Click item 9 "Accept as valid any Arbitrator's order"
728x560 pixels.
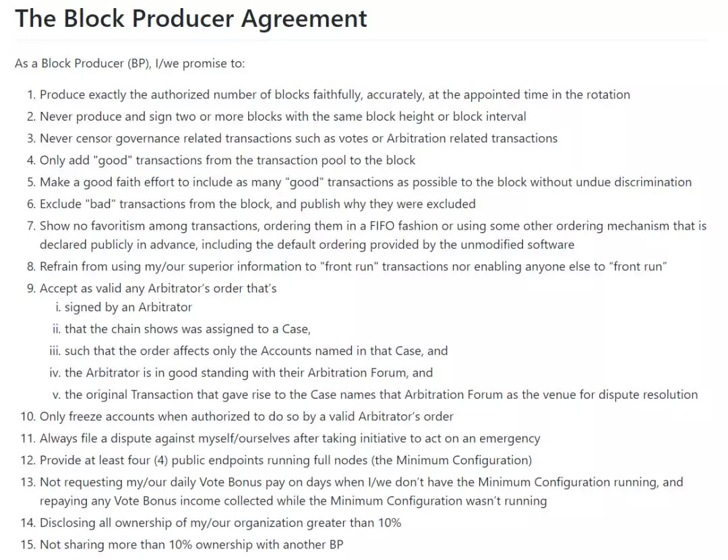click(x=158, y=288)
